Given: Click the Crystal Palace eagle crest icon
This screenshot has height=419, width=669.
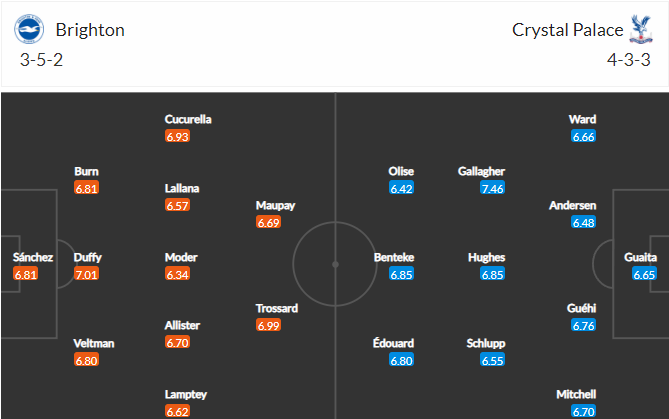Looking at the screenshot, I should tap(641, 29).
